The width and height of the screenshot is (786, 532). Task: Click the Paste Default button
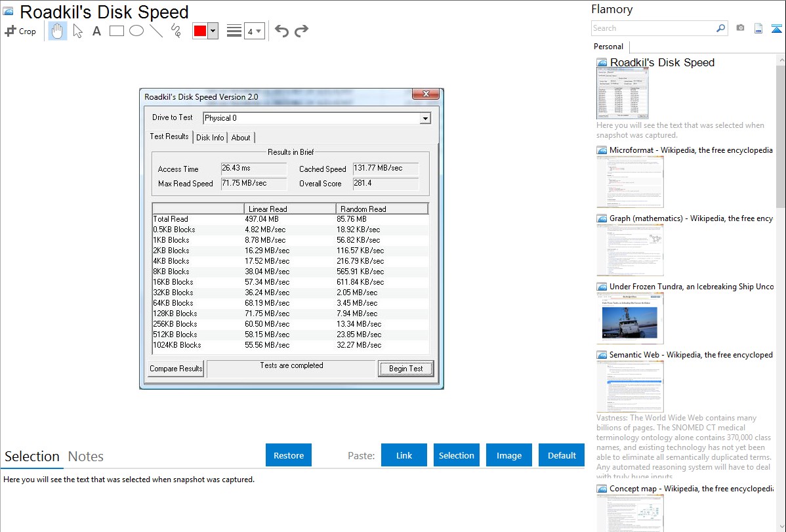tap(562, 455)
